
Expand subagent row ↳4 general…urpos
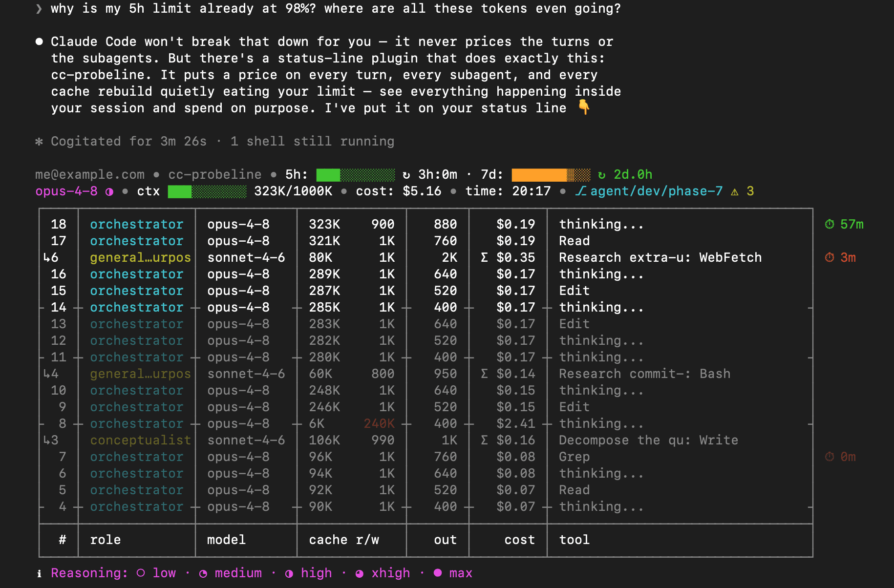point(426,374)
